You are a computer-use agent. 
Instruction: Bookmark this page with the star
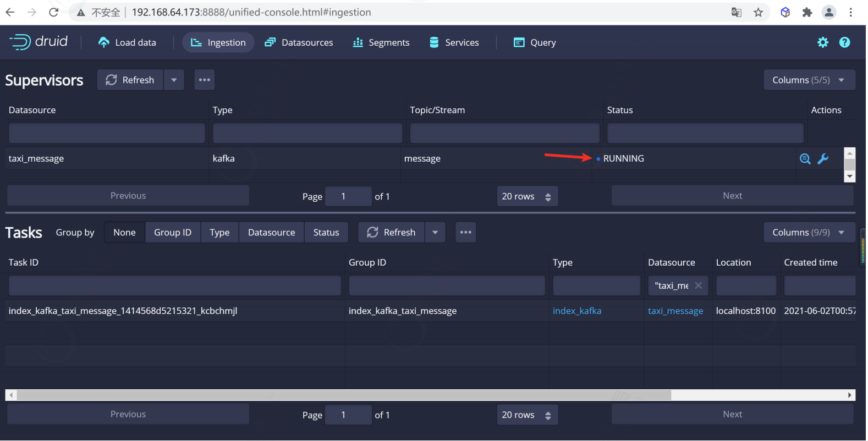pyautogui.click(x=759, y=12)
